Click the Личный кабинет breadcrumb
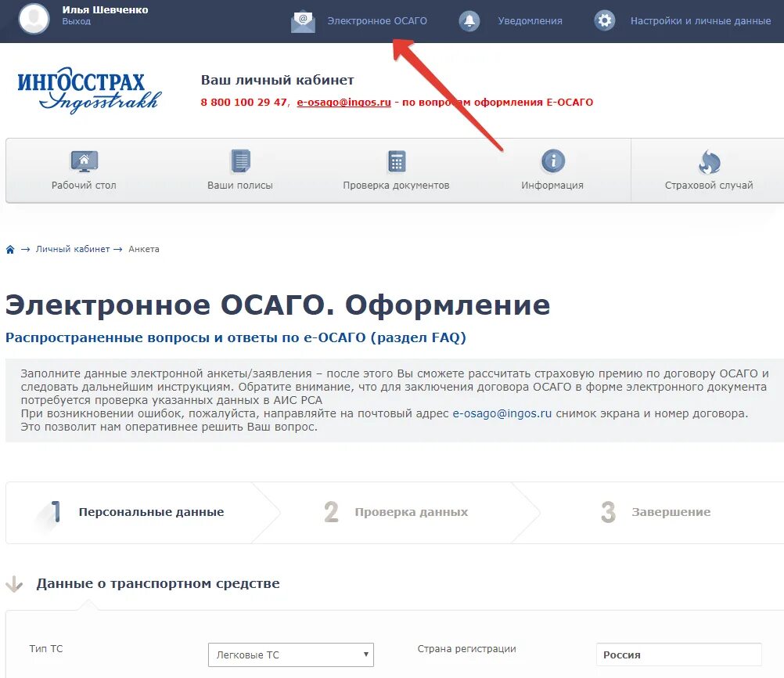The image size is (784, 678). (x=73, y=249)
